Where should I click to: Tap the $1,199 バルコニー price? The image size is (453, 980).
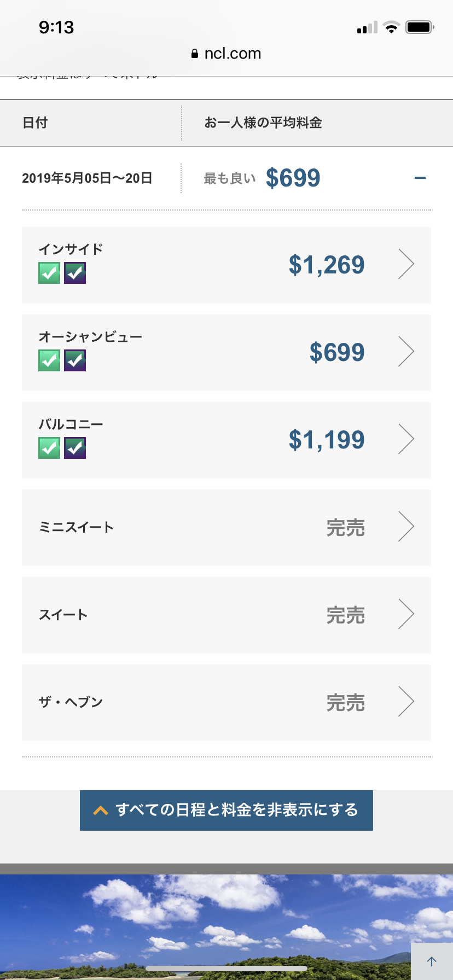coord(327,440)
